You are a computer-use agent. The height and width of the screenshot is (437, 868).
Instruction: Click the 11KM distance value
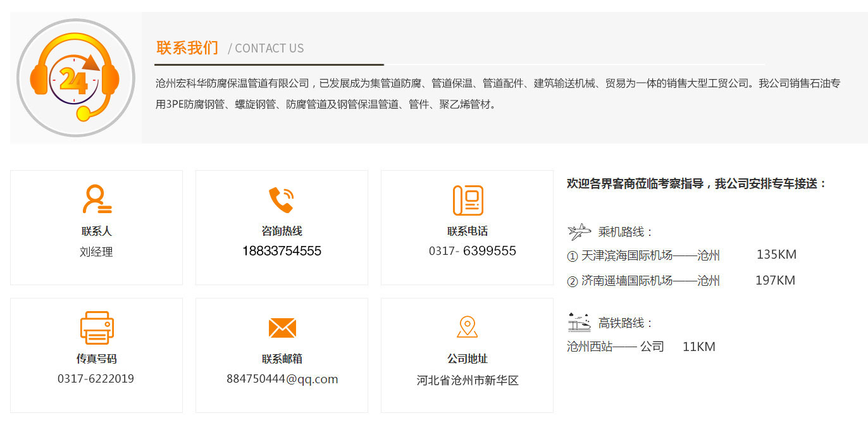pos(699,347)
